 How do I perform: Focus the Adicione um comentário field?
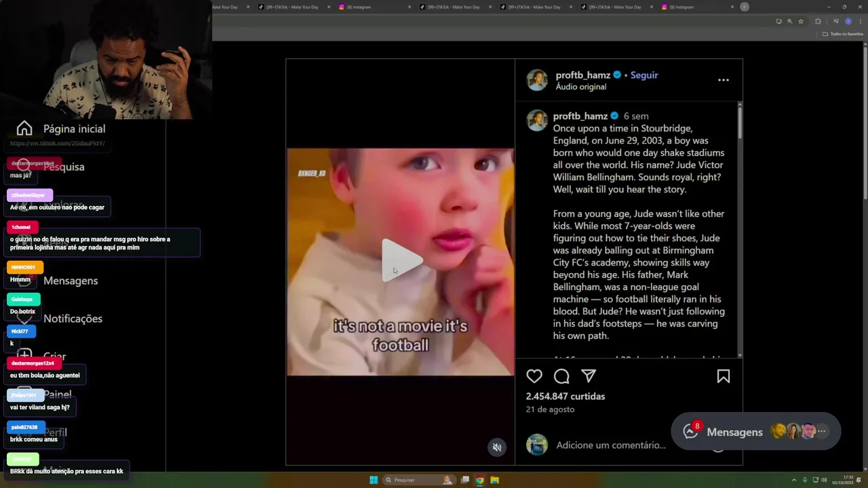click(611, 445)
